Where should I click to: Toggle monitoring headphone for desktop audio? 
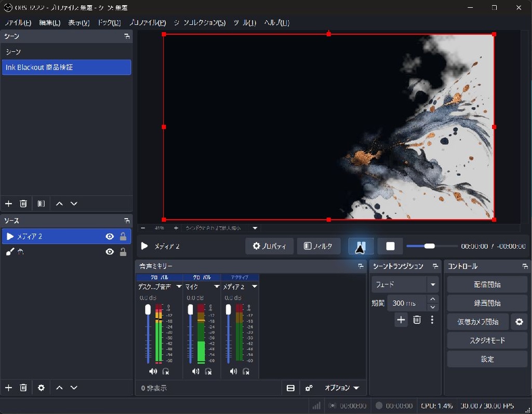pyautogui.click(x=166, y=371)
